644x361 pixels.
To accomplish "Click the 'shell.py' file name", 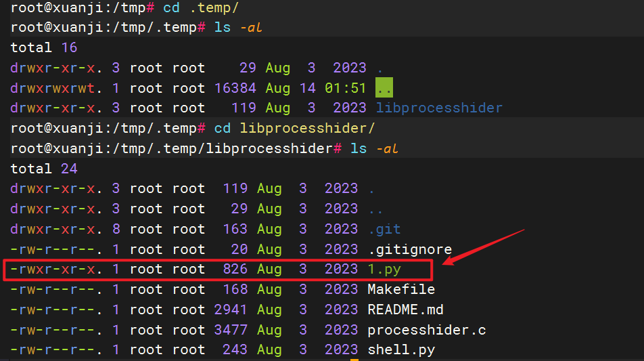I will (x=401, y=350).
